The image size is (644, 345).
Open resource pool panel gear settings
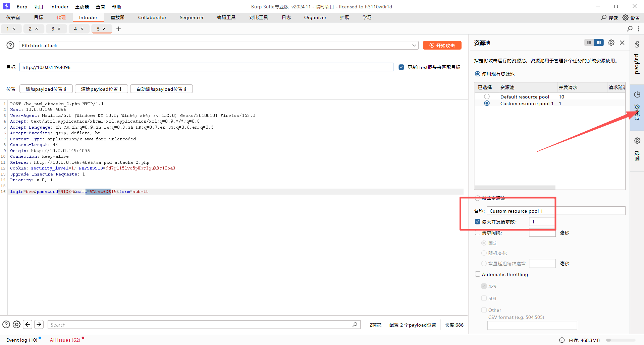pyautogui.click(x=611, y=43)
